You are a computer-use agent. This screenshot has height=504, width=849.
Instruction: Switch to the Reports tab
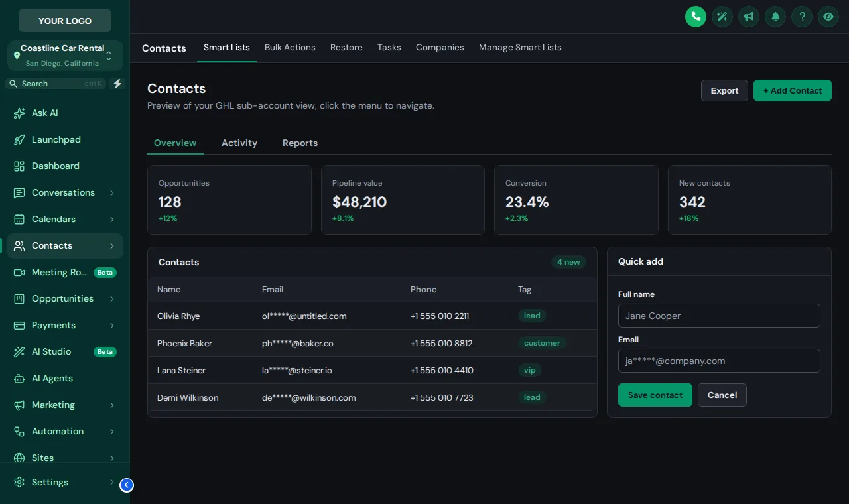(300, 143)
